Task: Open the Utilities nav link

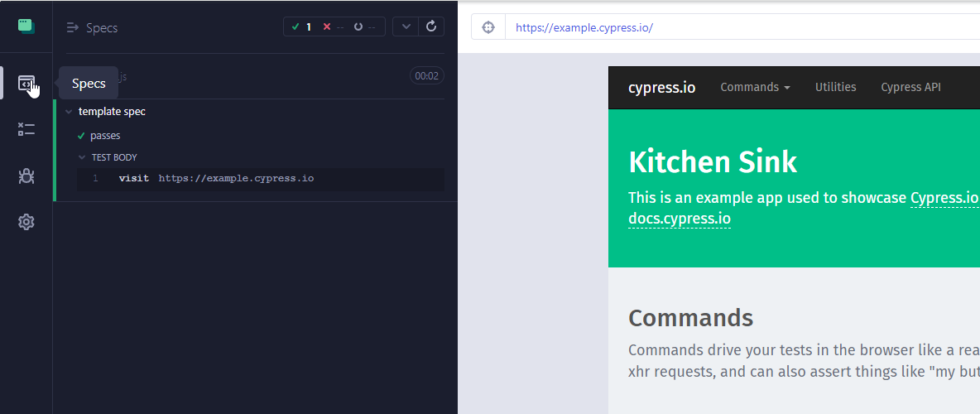Action: (x=836, y=88)
